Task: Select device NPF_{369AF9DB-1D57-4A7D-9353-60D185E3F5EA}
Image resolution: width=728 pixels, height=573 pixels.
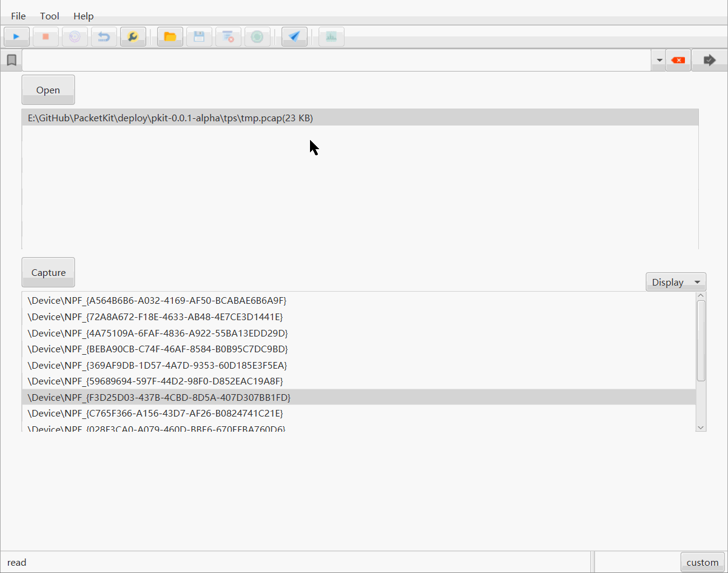Action: tap(359, 365)
